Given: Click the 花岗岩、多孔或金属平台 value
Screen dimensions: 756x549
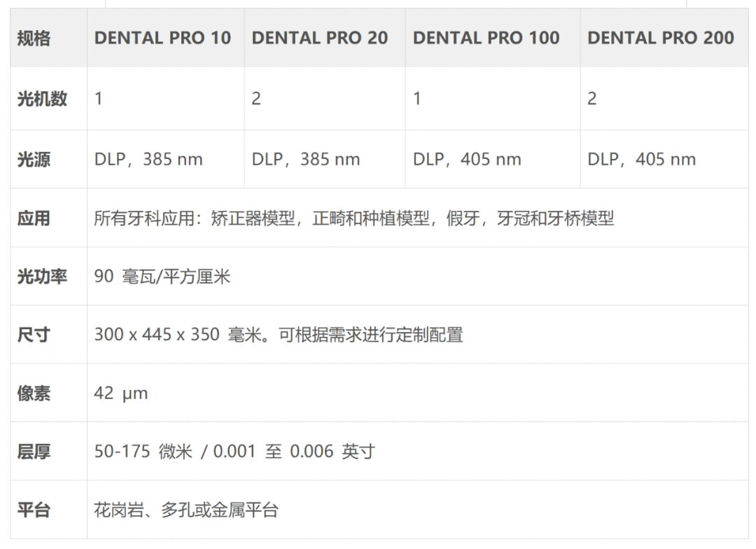Looking at the screenshot, I should [186, 510].
